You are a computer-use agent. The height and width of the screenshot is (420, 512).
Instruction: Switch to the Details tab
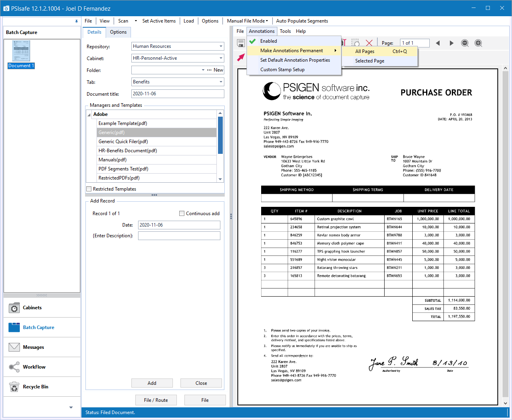pyautogui.click(x=94, y=32)
